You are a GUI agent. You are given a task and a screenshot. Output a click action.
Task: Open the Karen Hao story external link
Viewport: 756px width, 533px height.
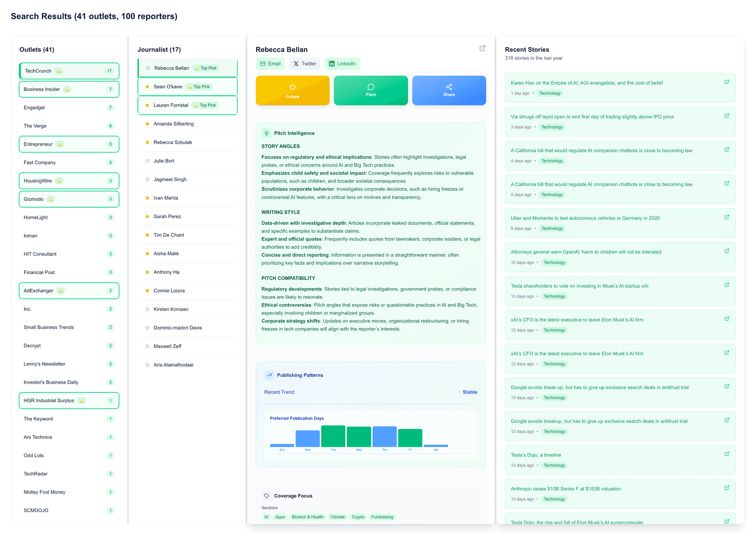pos(726,82)
